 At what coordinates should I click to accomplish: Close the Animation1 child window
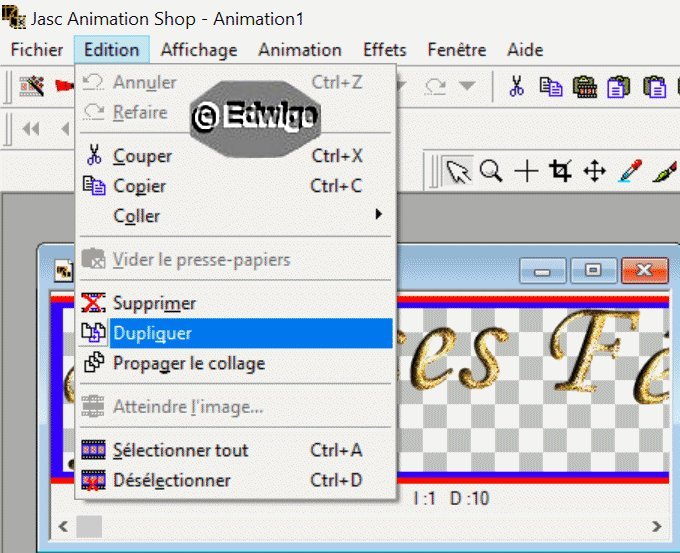(644, 270)
